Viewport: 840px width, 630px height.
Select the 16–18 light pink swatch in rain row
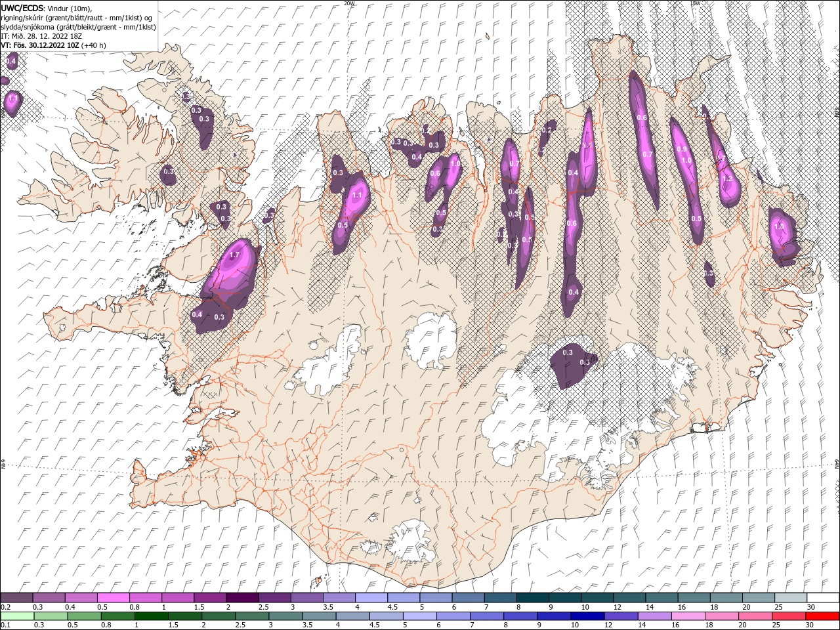point(688,616)
